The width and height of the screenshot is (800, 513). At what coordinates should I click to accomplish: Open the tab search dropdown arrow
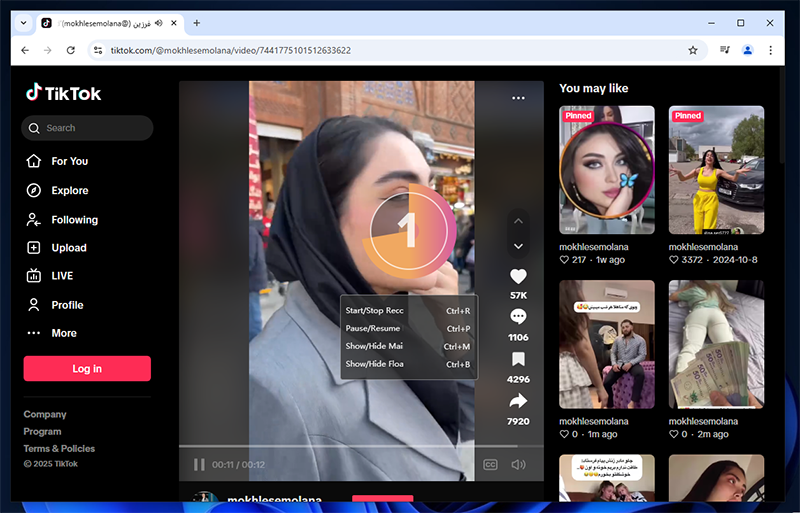[x=23, y=23]
